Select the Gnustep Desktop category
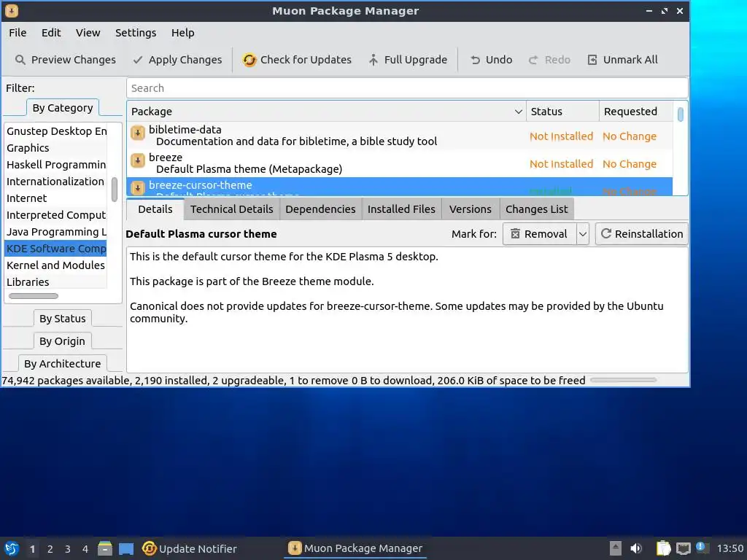This screenshot has width=747, height=560. [55, 131]
